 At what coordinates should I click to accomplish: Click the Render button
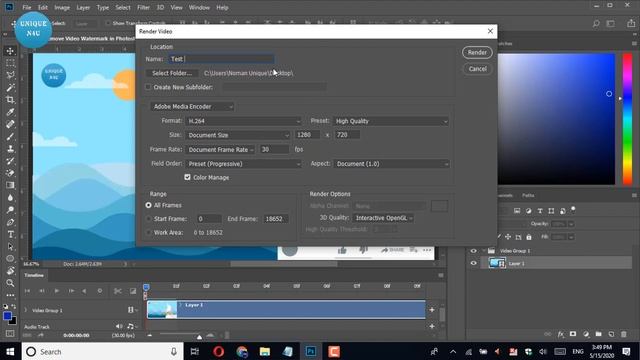[x=477, y=52]
